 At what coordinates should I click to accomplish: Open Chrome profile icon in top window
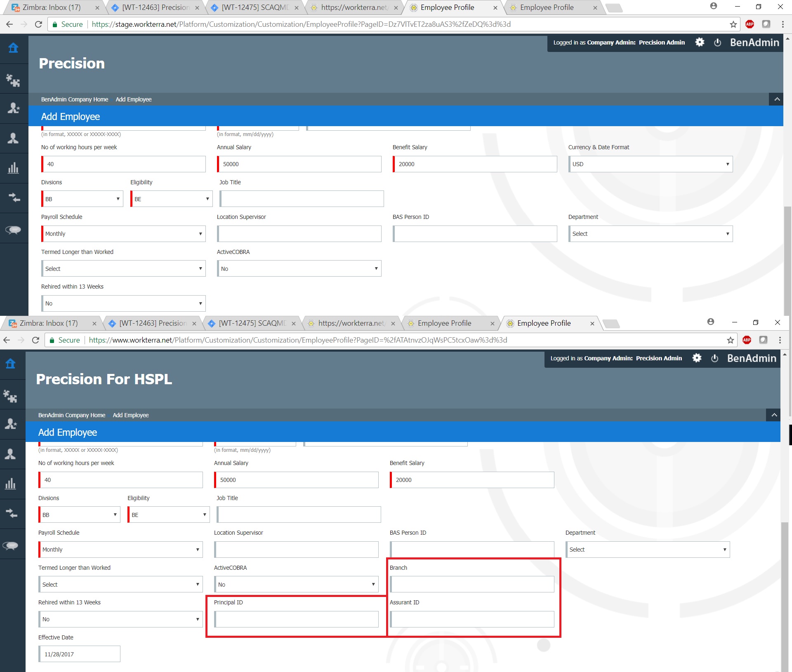(714, 6)
